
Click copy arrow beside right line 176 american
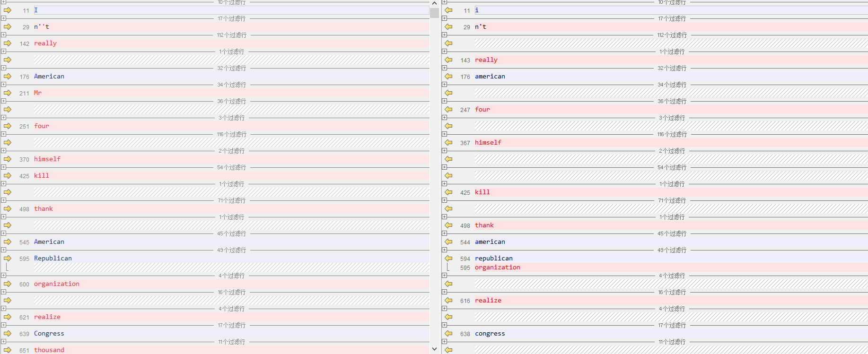point(448,77)
